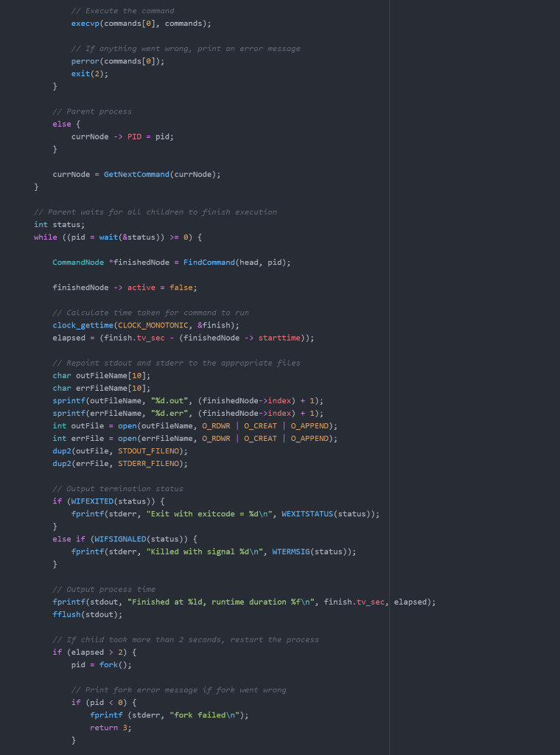The width and height of the screenshot is (560, 755).
Task: Click the "Exit with exitcode = %d\n" string
Action: pyautogui.click(x=209, y=514)
